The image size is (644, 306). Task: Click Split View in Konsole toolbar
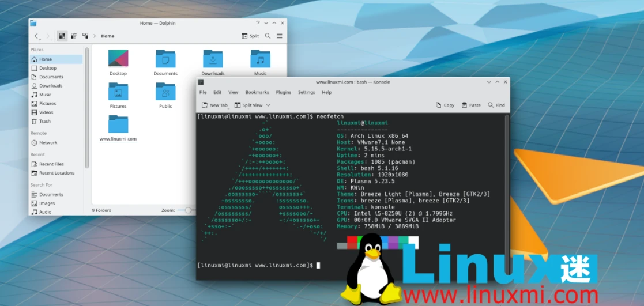(248, 105)
